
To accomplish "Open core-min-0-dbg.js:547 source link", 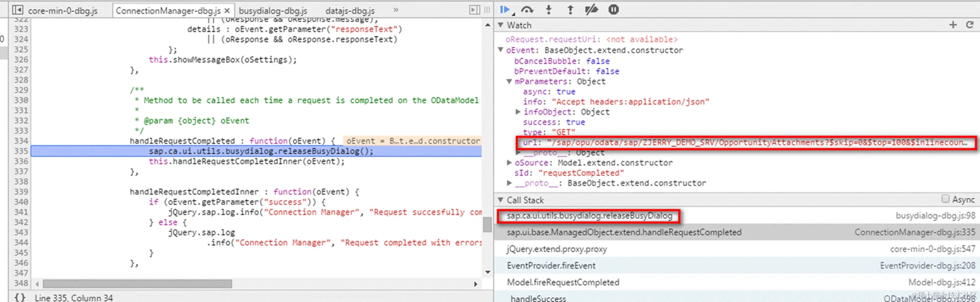I will coord(933,249).
